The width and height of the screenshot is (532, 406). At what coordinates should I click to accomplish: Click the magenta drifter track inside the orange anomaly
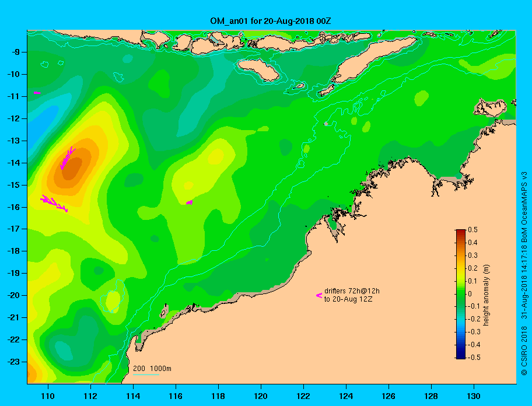pyautogui.click(x=68, y=158)
